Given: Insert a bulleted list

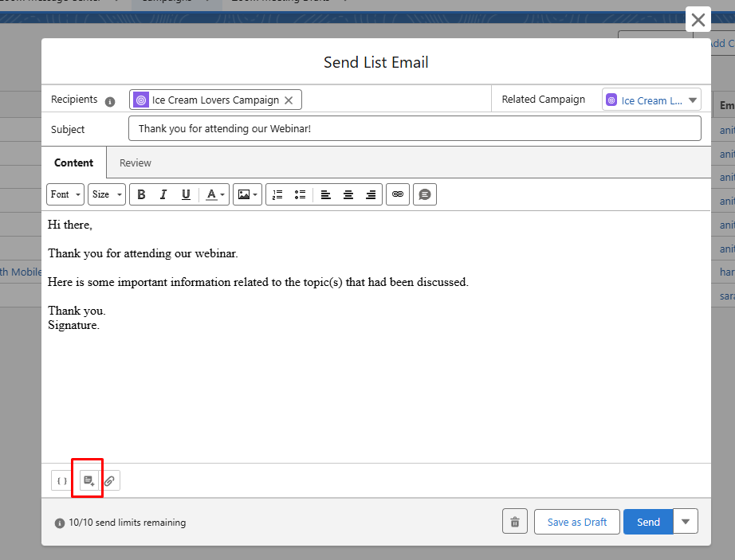Looking at the screenshot, I should tap(300, 194).
